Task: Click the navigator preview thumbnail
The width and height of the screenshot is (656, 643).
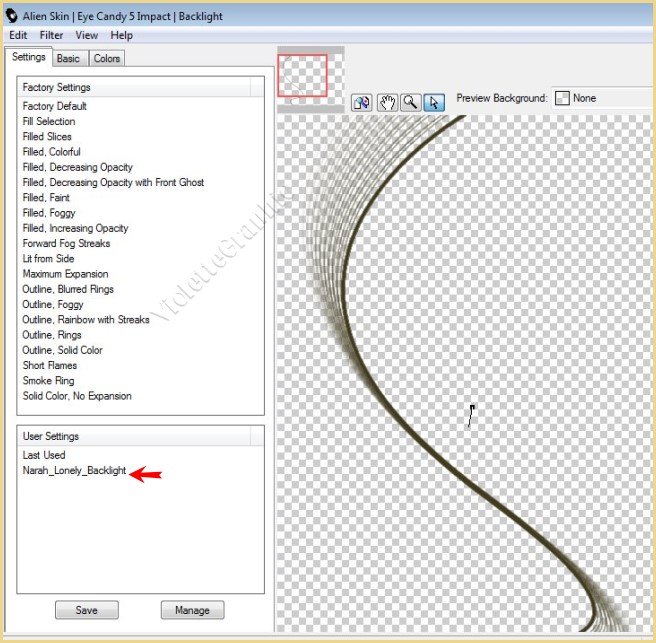Action: [x=303, y=75]
